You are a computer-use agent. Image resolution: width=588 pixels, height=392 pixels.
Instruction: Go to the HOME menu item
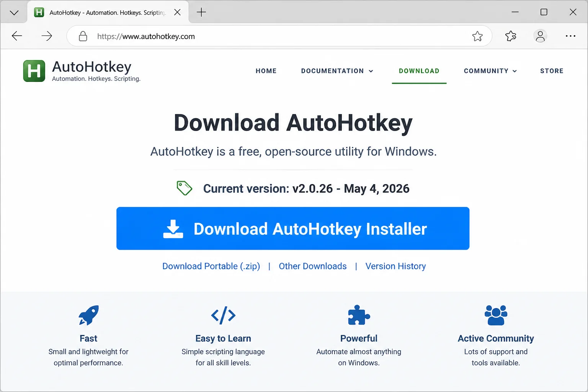266,71
